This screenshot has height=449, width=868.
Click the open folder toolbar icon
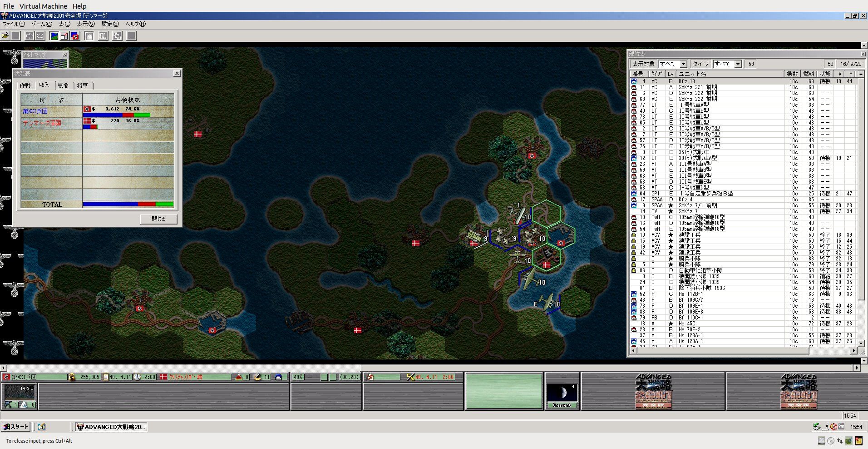[5, 36]
